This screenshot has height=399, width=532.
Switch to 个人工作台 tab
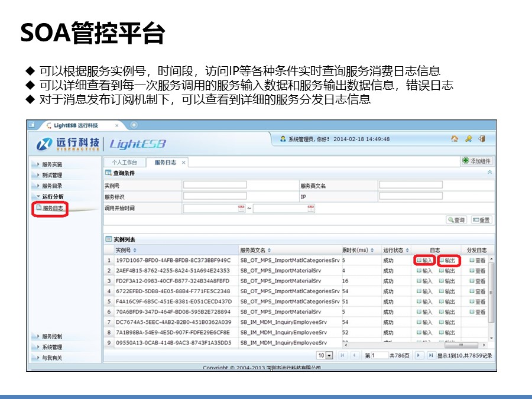pos(125,163)
